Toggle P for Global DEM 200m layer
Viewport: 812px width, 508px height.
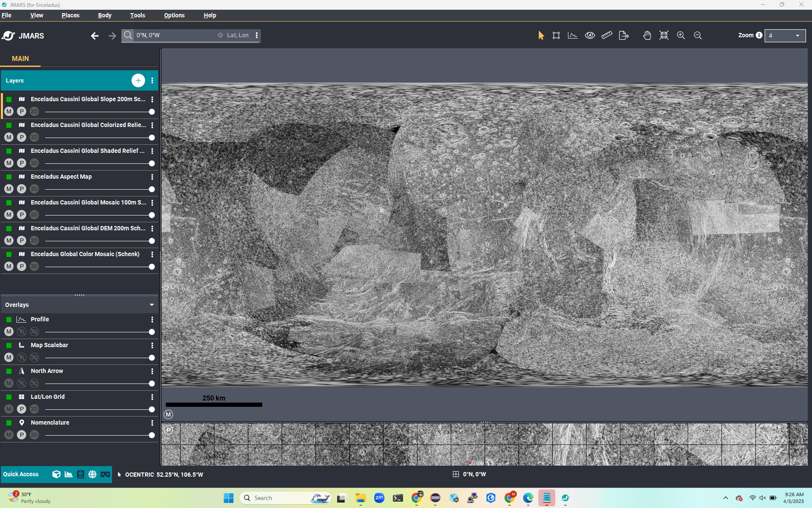(22, 240)
